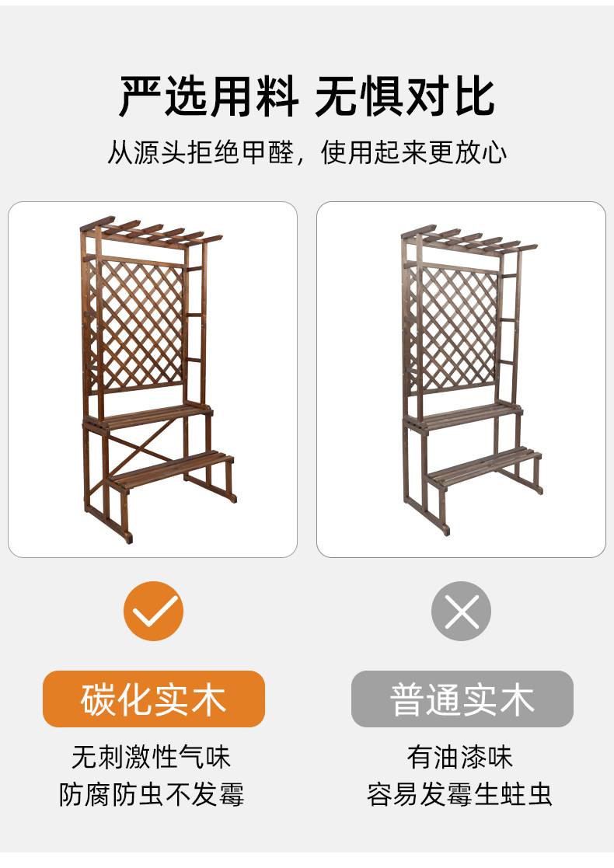Image resolution: width=614 pixels, height=868 pixels.
Task: Click the subtitle 从源头拒绝甲醛 text
Action: [201, 152]
